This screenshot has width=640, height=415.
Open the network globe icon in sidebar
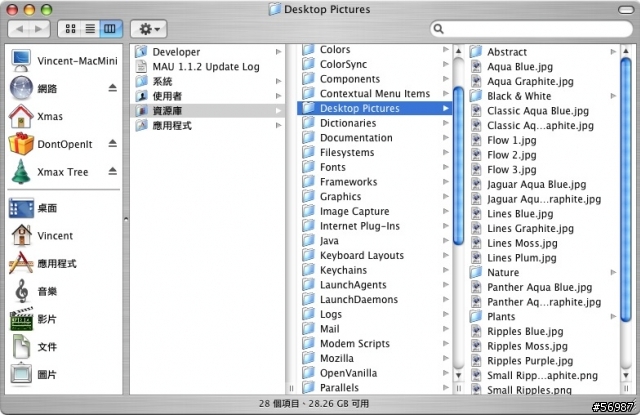click(21, 88)
